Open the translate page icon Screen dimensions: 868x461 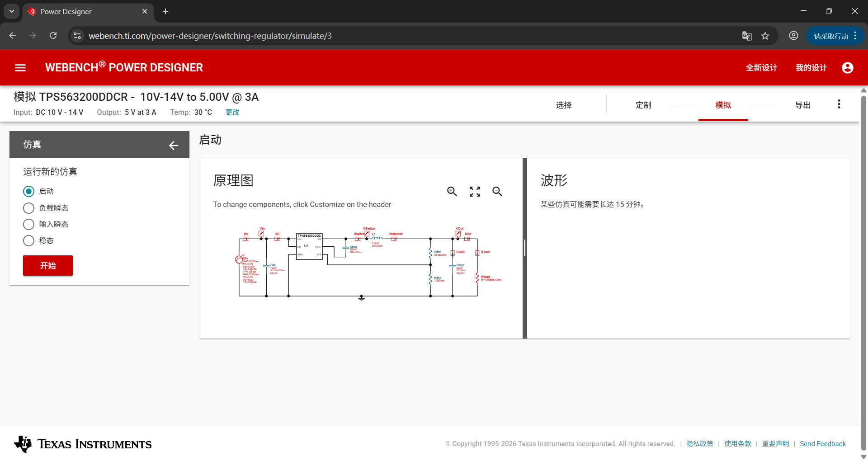[x=747, y=36]
